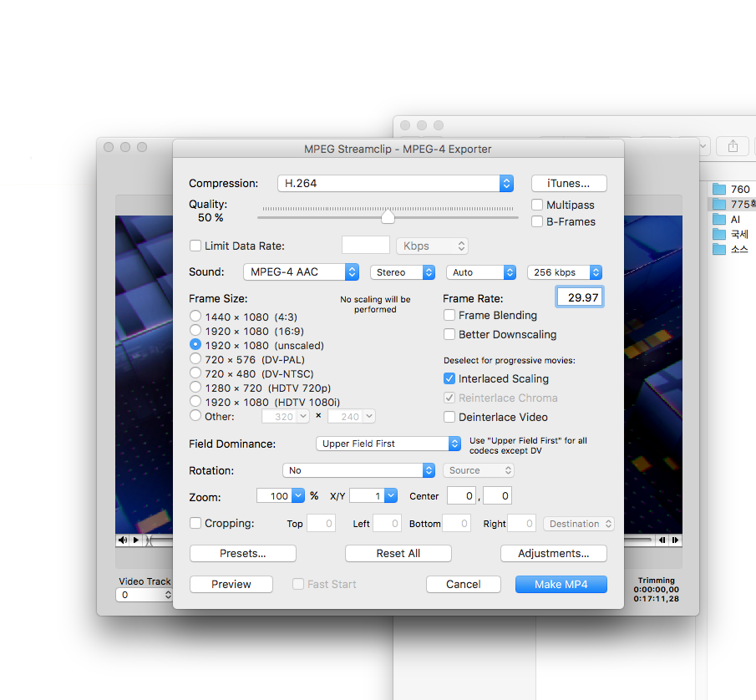The height and width of the screenshot is (700, 756).
Task: Change the Stereo sound channel dropdown
Action: [x=403, y=272]
